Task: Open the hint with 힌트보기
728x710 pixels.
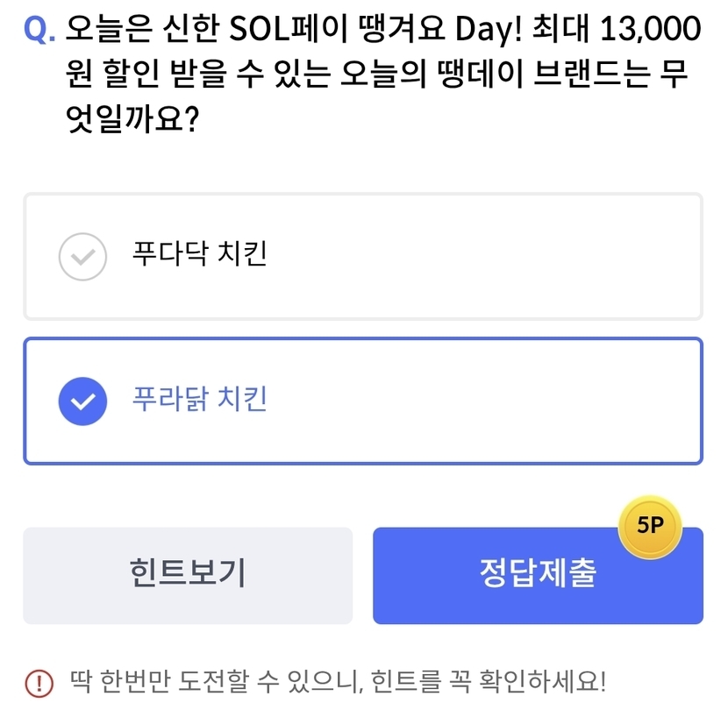Action: pos(188,575)
